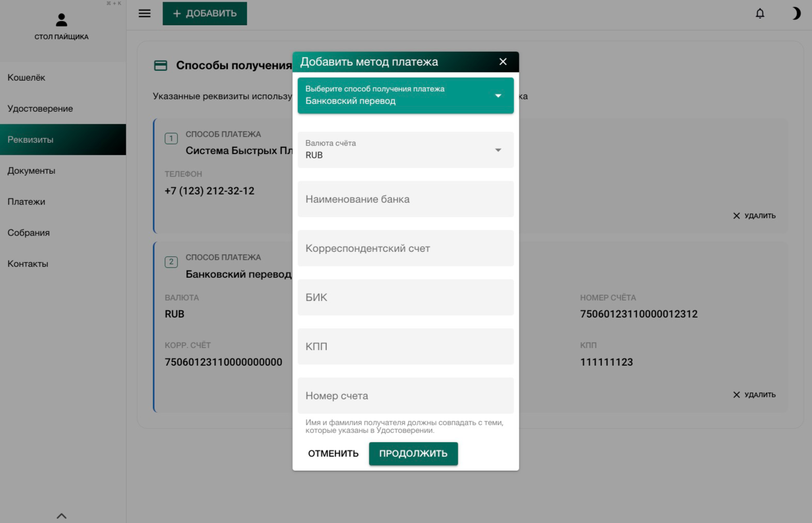Open Кошелёк in the sidebar
This screenshot has height=523, width=812.
[x=26, y=78]
